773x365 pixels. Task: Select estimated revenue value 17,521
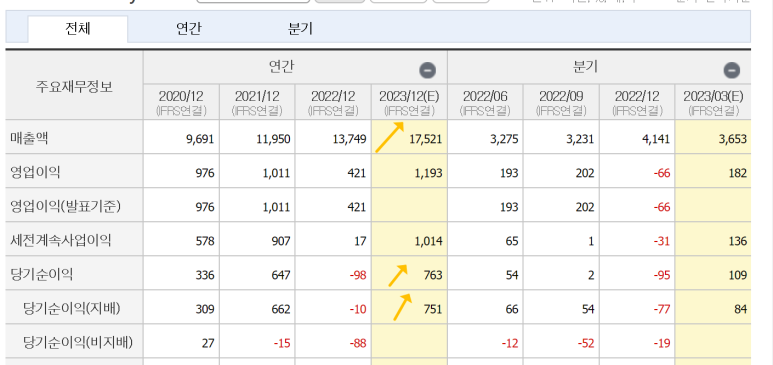pyautogui.click(x=425, y=140)
